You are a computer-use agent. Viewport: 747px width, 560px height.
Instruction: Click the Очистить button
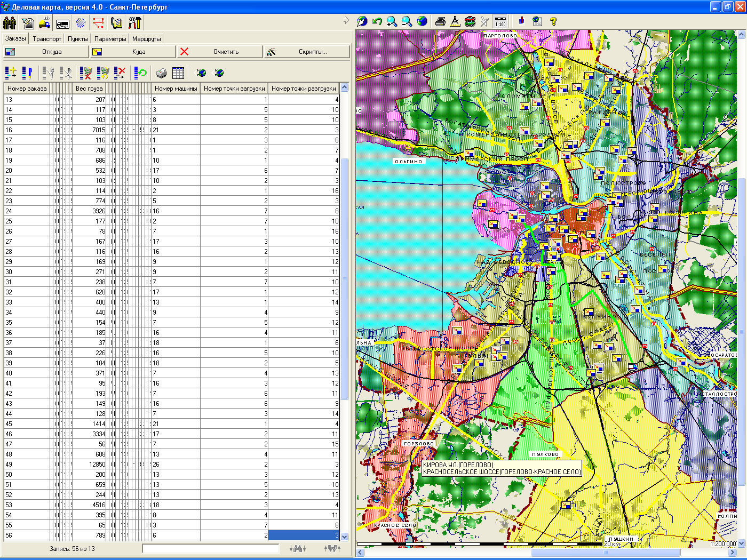[x=219, y=52]
